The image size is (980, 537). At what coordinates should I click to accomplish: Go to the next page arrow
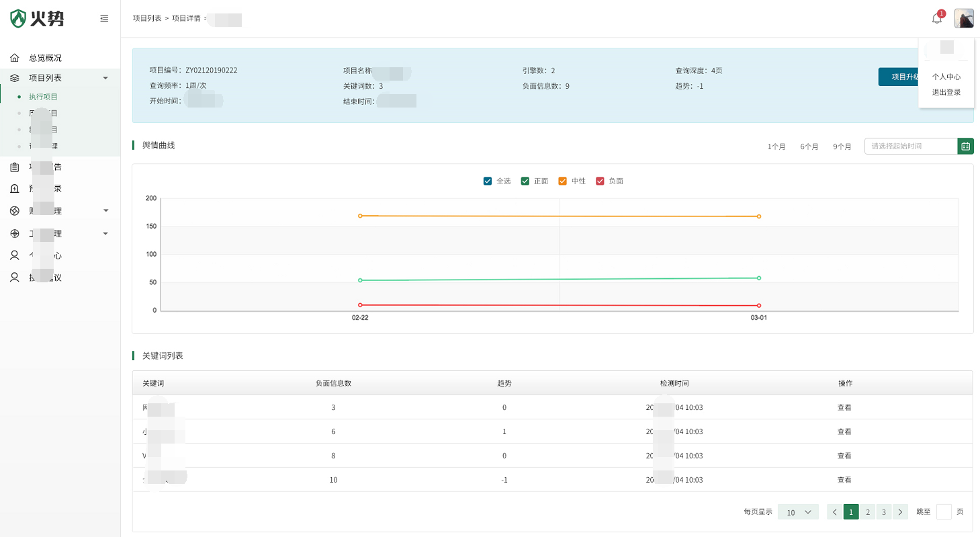pos(901,512)
